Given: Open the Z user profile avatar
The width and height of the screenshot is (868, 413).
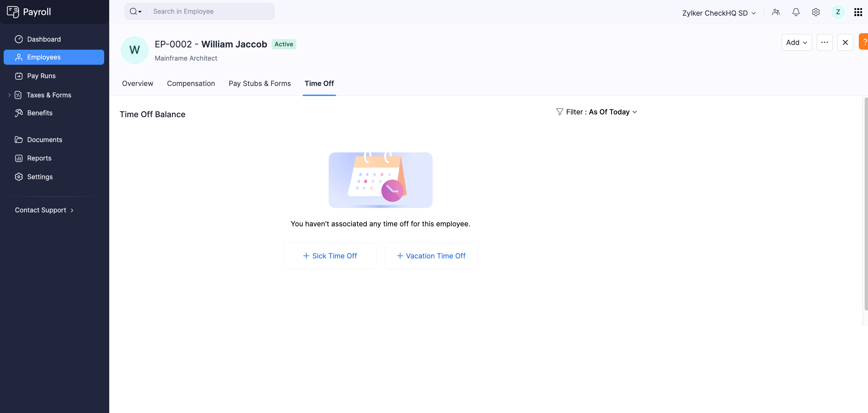Looking at the screenshot, I should 838,12.
